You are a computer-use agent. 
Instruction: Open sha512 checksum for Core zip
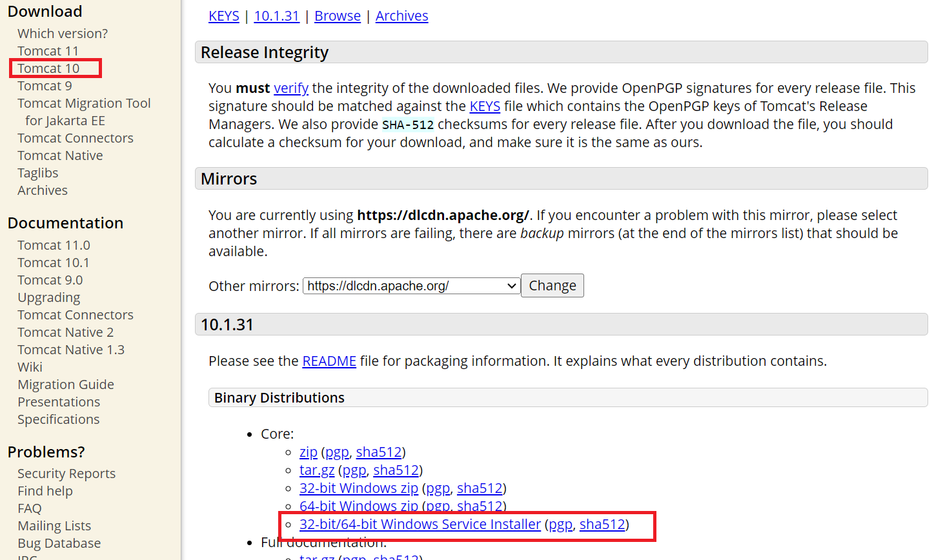[379, 452]
